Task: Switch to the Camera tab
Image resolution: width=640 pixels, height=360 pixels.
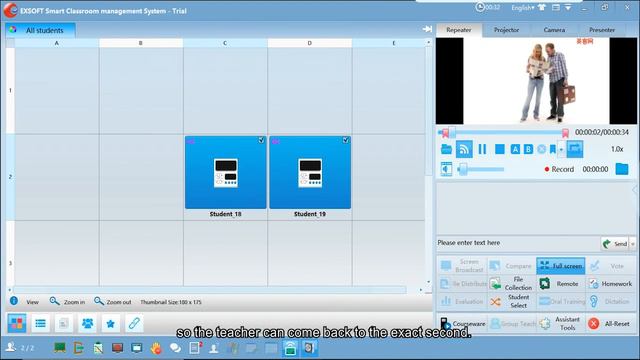Action: pyautogui.click(x=554, y=30)
